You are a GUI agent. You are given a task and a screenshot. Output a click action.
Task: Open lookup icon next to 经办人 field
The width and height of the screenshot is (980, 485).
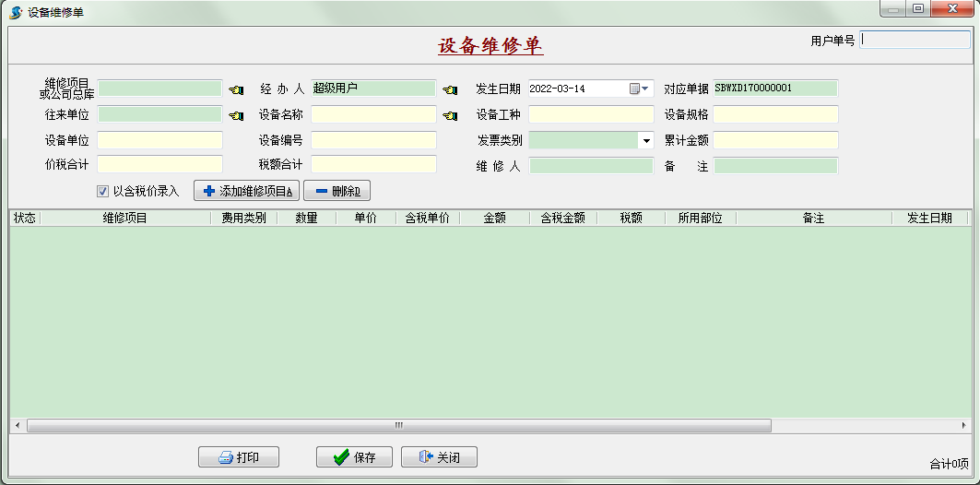click(450, 89)
